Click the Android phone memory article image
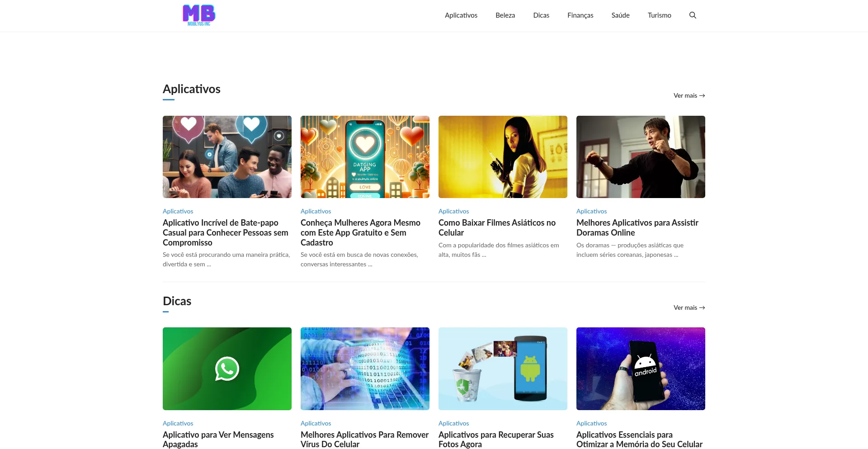 641,369
